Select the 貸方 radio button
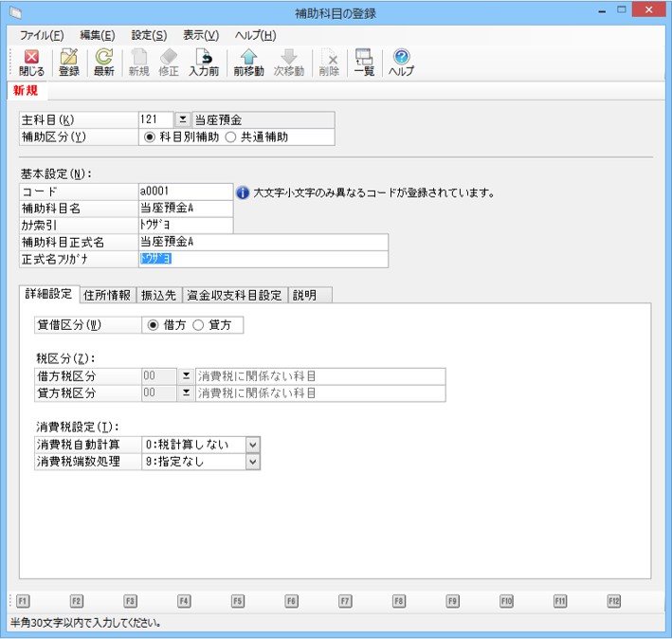Viewport: 672px width, 639px height. (198, 325)
